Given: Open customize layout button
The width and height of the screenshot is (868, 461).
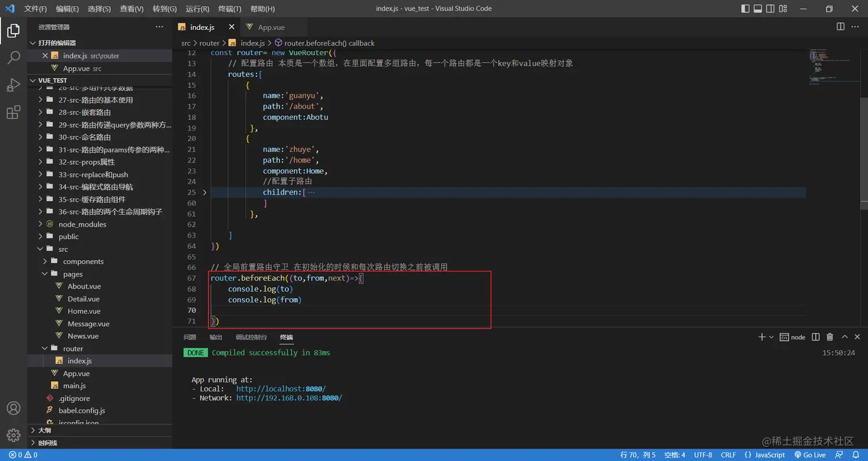Looking at the screenshot, I should [x=784, y=9].
